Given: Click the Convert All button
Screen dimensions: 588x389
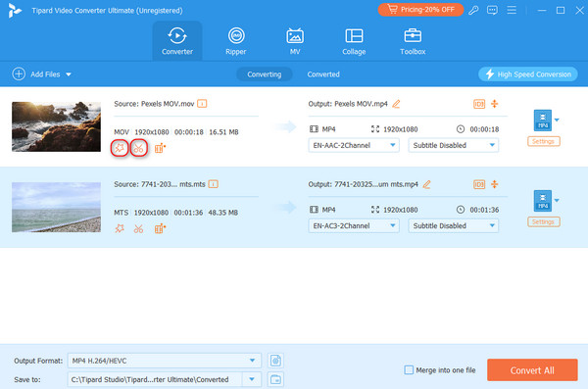Looking at the screenshot, I should (532, 370).
